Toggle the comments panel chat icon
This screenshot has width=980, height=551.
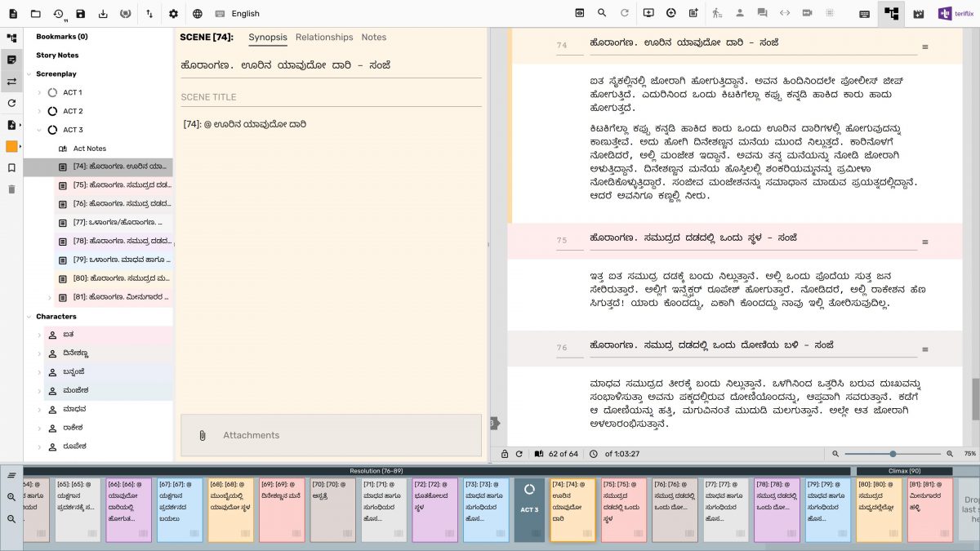click(x=762, y=14)
